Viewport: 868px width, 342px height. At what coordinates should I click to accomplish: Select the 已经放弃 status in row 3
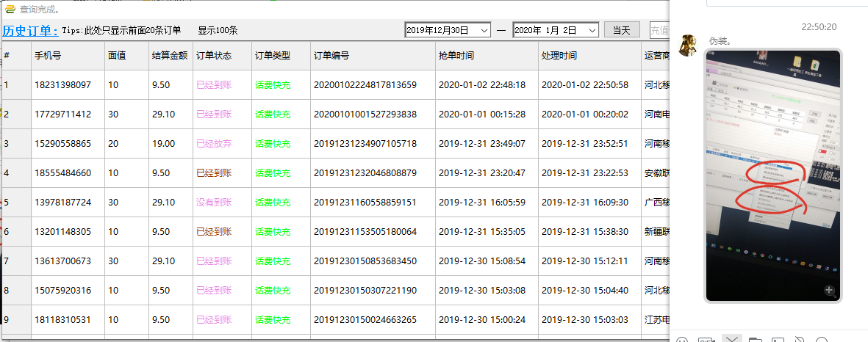(214, 144)
